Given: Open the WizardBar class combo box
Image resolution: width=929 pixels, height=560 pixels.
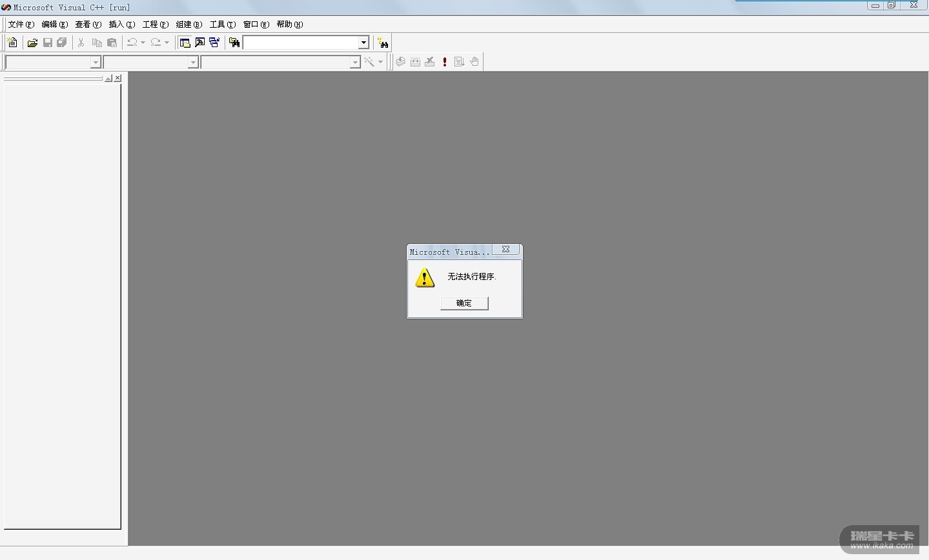Looking at the screenshot, I should click(x=52, y=62).
